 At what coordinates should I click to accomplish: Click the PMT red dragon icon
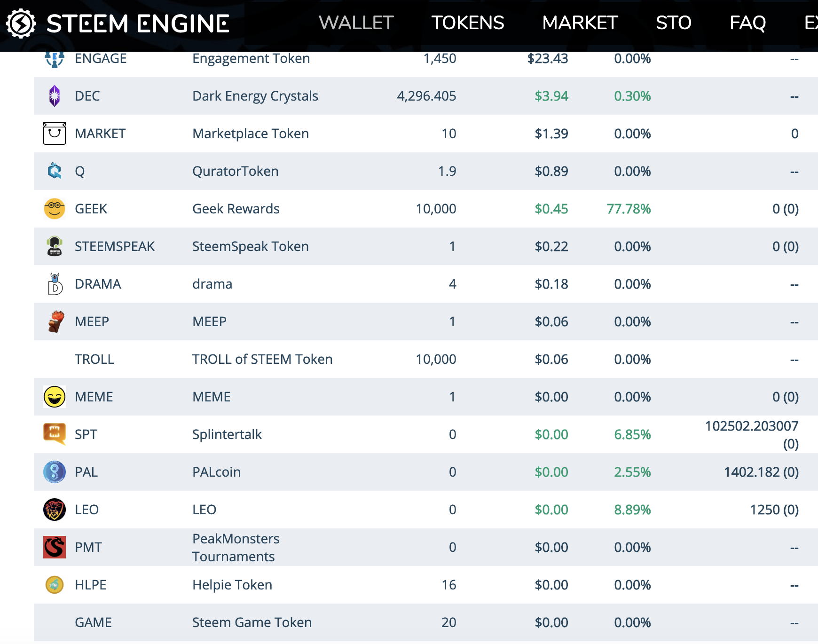55,547
